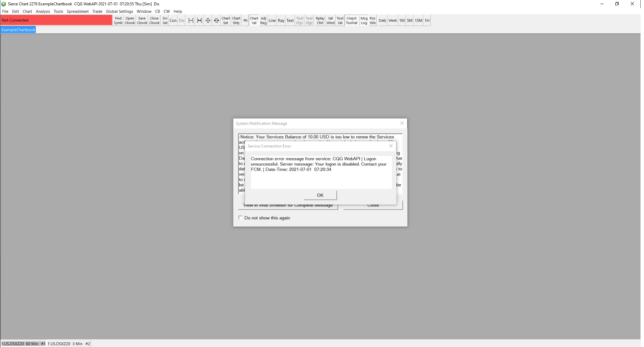Close the System Notification Message window
Image resolution: width=644 pixels, height=347 pixels.
pyautogui.click(x=402, y=123)
